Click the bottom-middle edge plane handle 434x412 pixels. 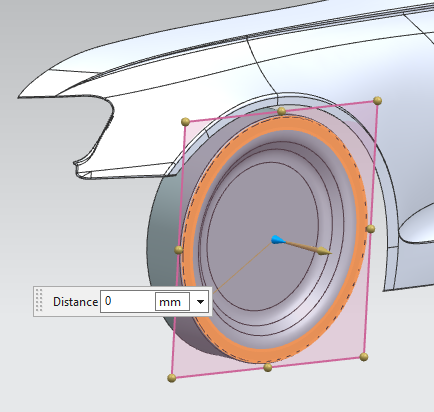click(268, 368)
